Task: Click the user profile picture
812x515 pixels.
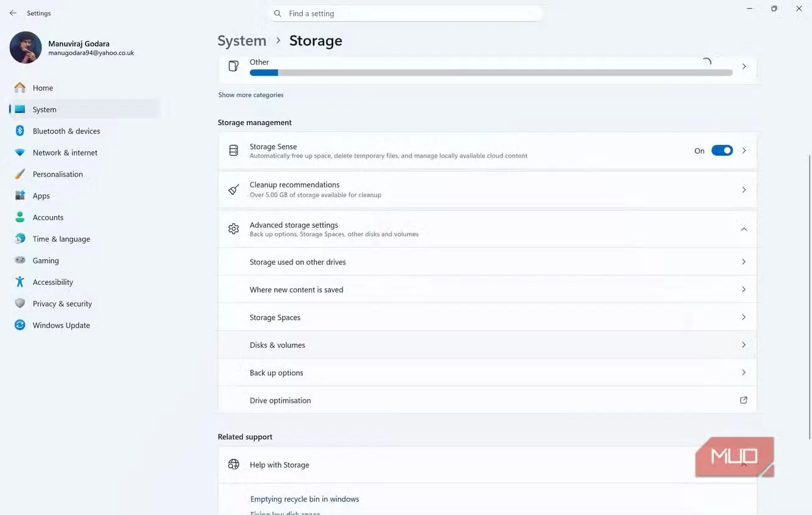Action: (x=26, y=48)
